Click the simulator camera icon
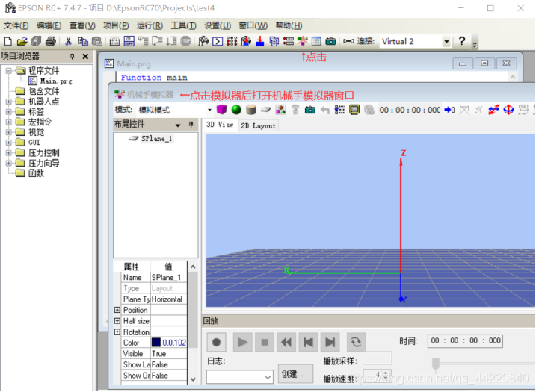 pos(310,110)
